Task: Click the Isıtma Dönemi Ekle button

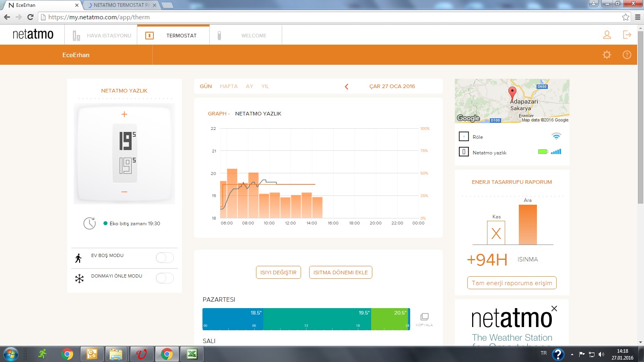Action: point(341,272)
